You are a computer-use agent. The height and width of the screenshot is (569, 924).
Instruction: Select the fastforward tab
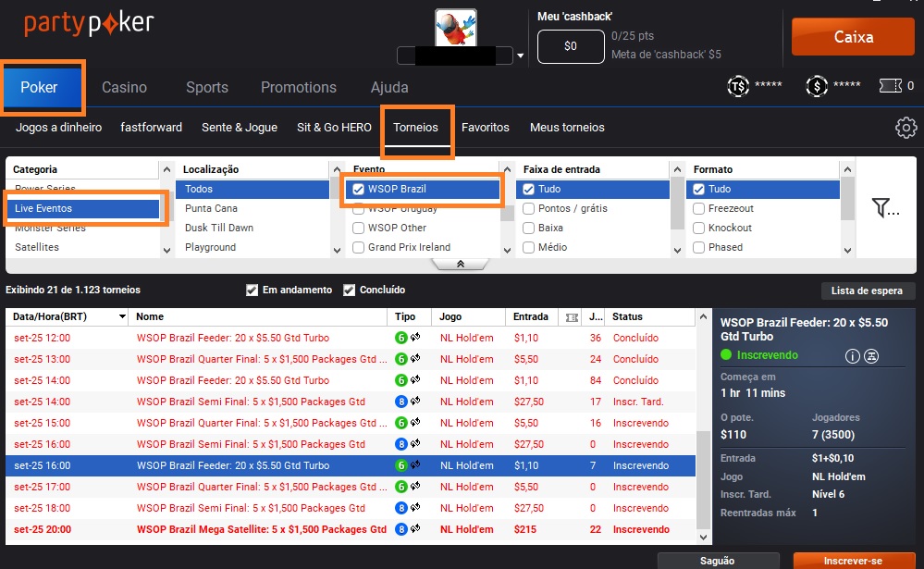coord(152,128)
